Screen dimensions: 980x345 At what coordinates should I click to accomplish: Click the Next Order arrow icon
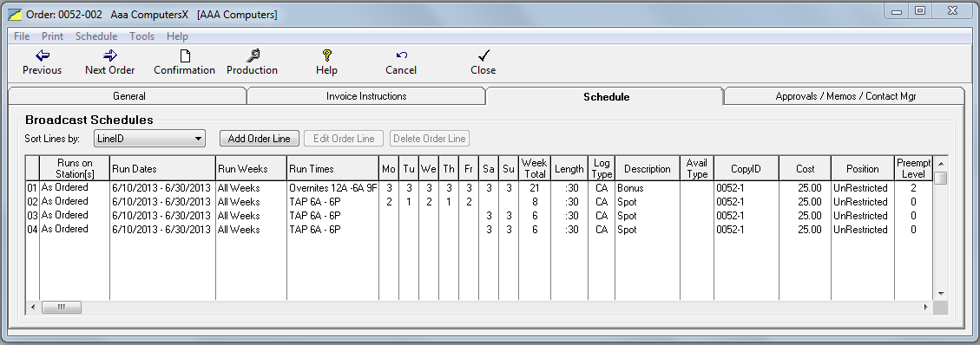point(110,55)
